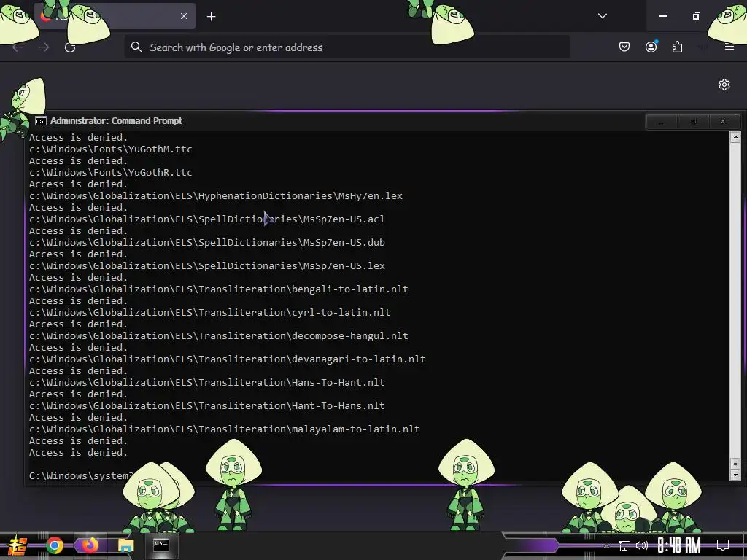Screen dimensions: 747x560
Task: Click the MsHy7en.lex path line
Action: (x=216, y=195)
